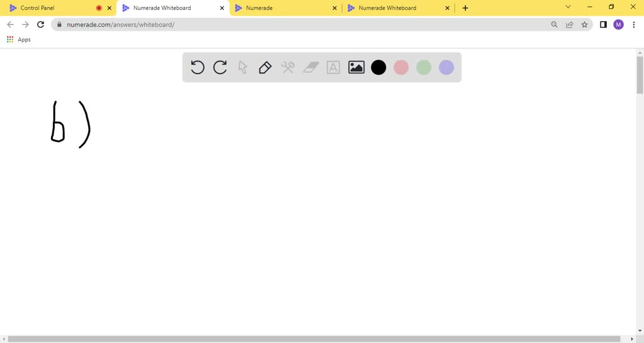The height and width of the screenshot is (343, 644).
Task: Insert an image onto the whiteboard
Action: (356, 67)
